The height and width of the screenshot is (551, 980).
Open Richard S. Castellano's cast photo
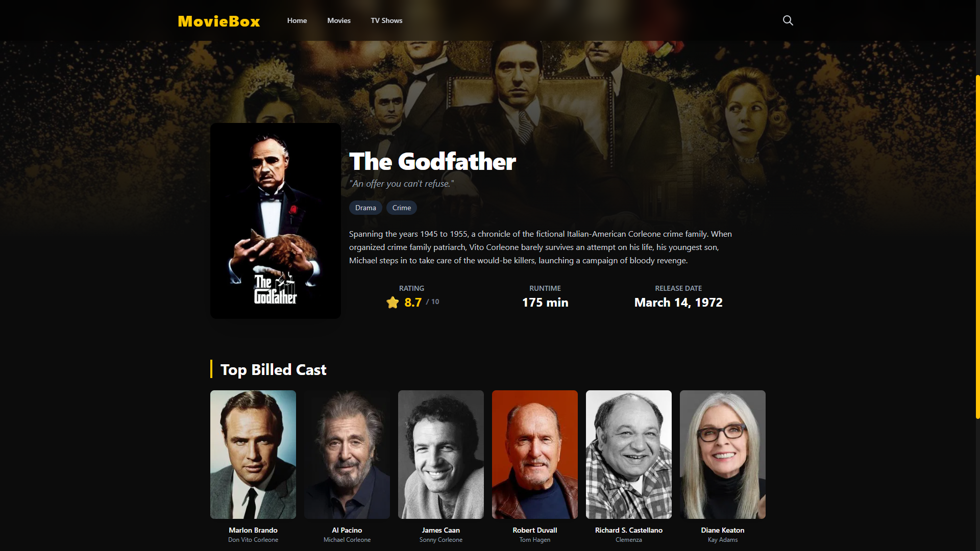tap(629, 455)
